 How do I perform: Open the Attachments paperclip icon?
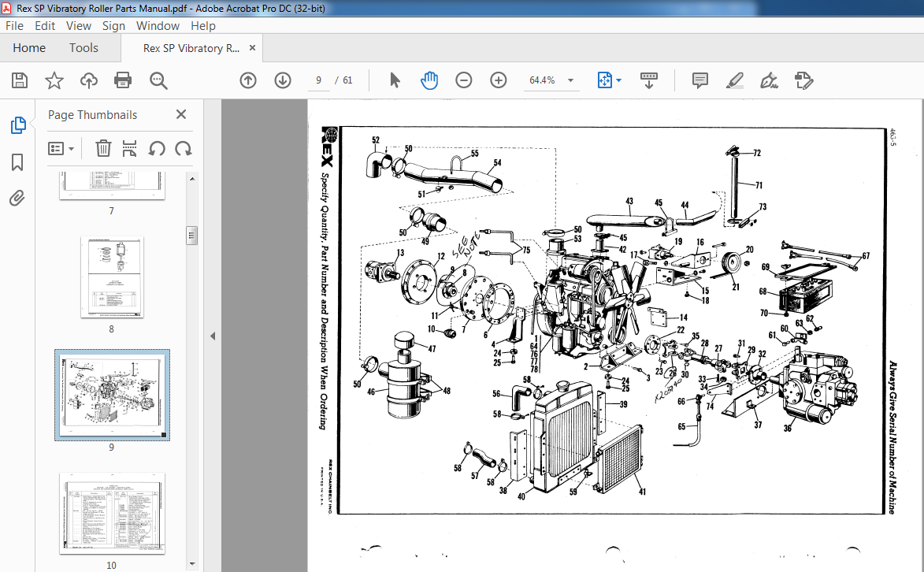[17, 198]
